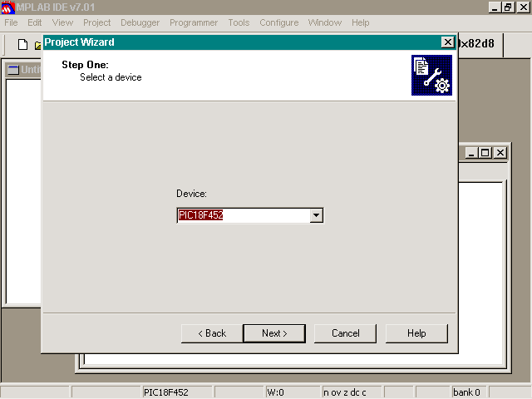Open the Tools menu
This screenshot has height=399, width=532.
[x=239, y=22]
